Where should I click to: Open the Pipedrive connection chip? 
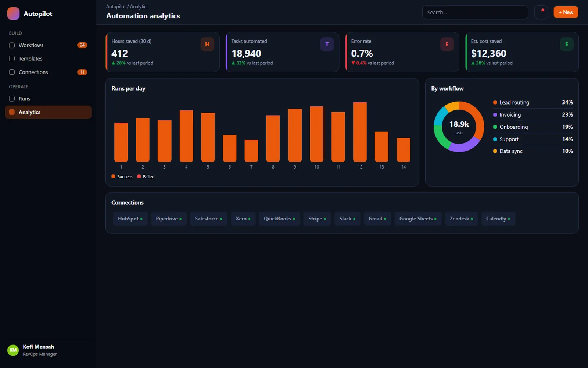pyautogui.click(x=169, y=219)
